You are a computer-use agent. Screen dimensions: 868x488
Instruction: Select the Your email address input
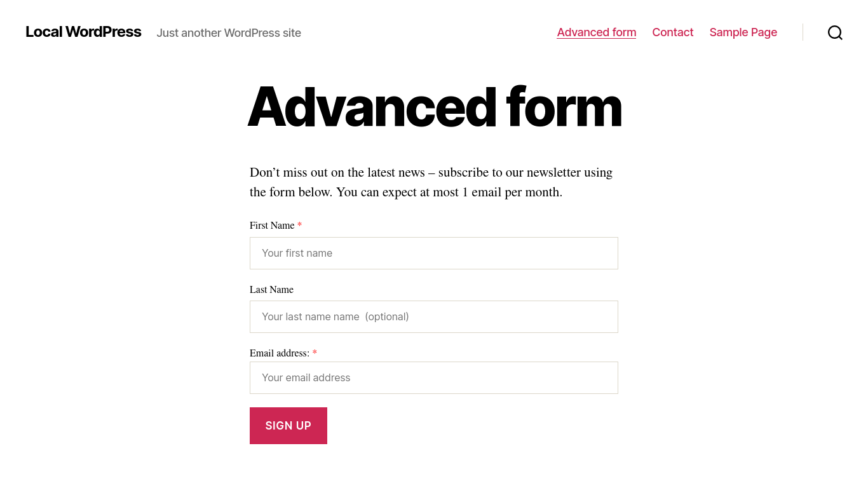(433, 377)
